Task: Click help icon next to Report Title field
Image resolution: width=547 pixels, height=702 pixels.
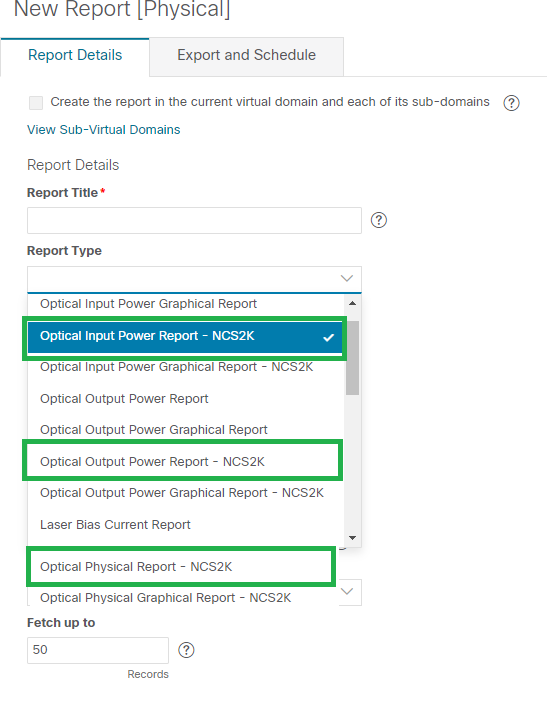Action: [379, 220]
